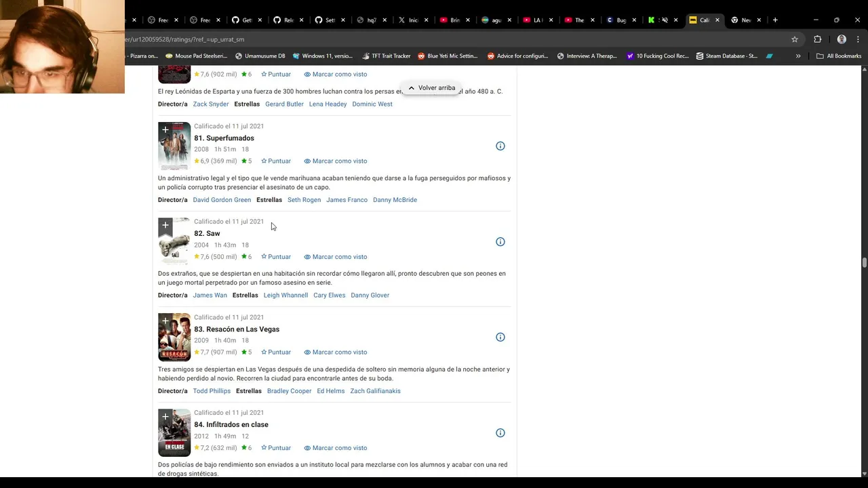Viewport: 868px width, 488px height.
Task: Open actor Danny Glover's page
Action: [370, 296]
